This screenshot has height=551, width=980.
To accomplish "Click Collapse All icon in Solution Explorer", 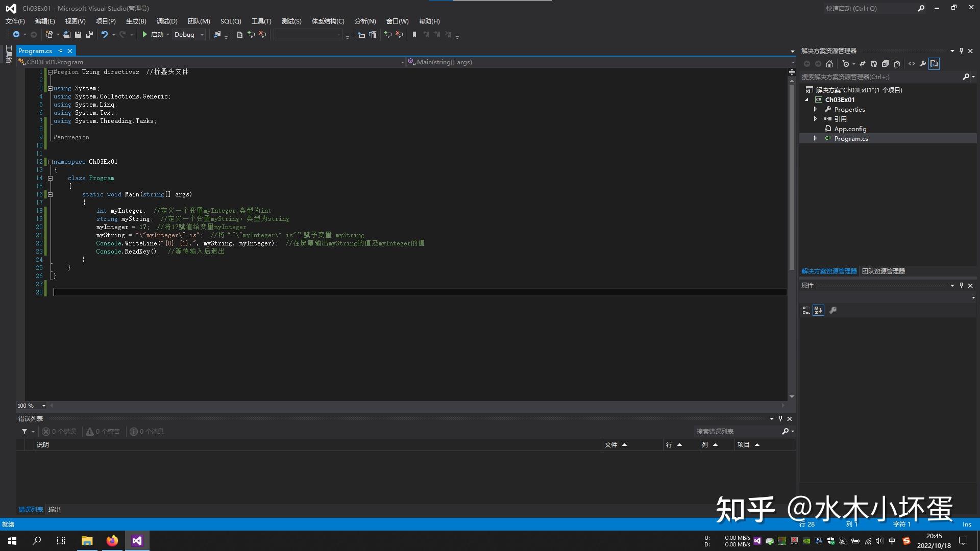I will 885,64.
